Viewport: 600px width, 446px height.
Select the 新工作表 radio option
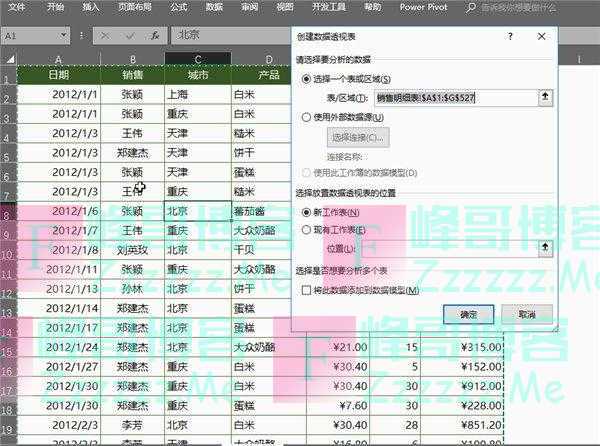307,212
